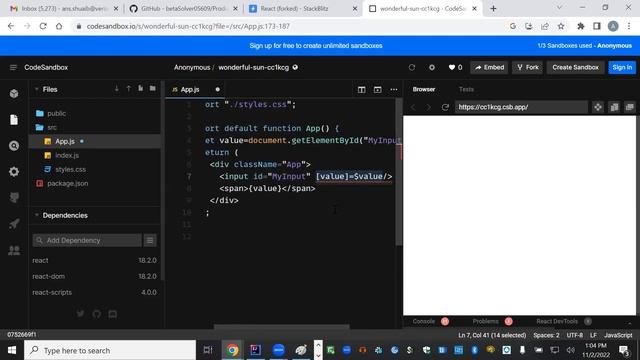Screen dimensions: 640x360
Task: Click the Twitter icon in sidebar footer
Action: [80, 314]
